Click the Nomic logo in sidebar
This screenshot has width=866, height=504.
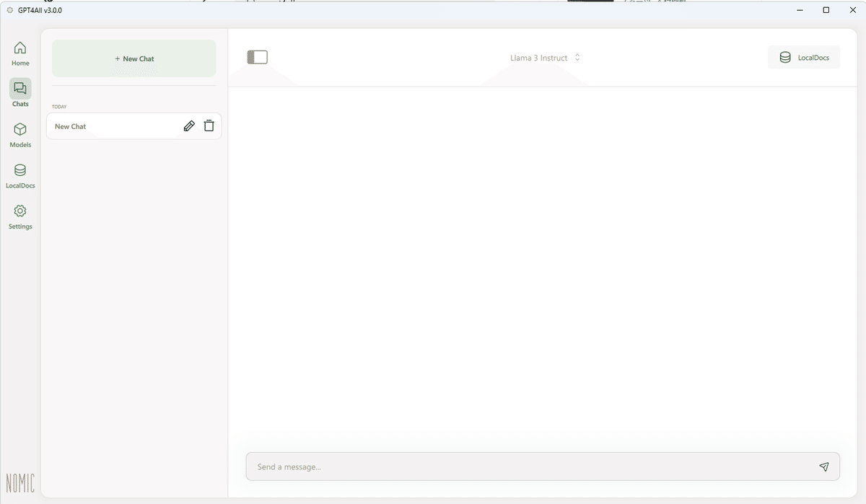click(x=20, y=482)
